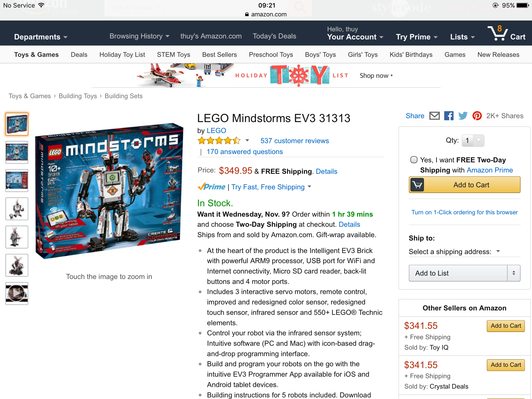Go to the STEM Toys tab
This screenshot has width=532, height=399.
174,55
